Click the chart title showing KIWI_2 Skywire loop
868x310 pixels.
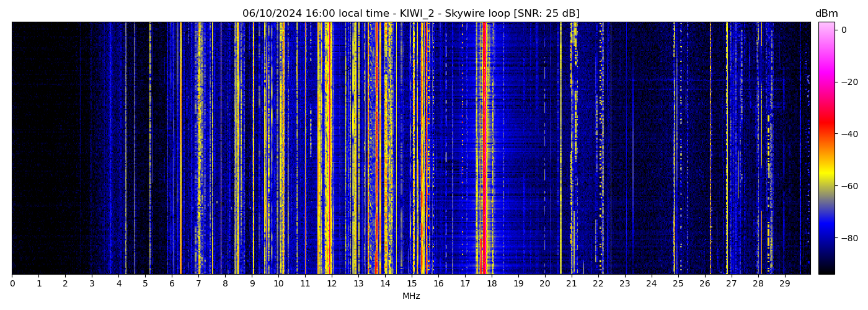pos(410,14)
